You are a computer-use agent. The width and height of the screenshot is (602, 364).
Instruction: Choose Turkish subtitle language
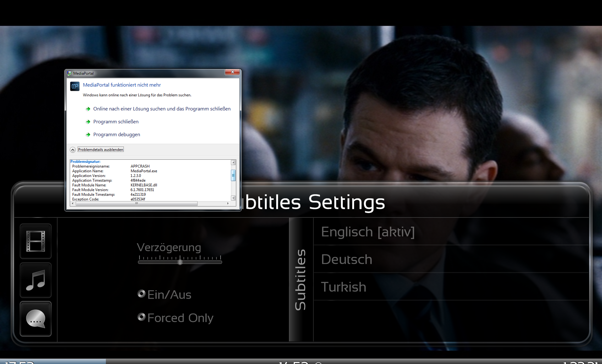[343, 287]
